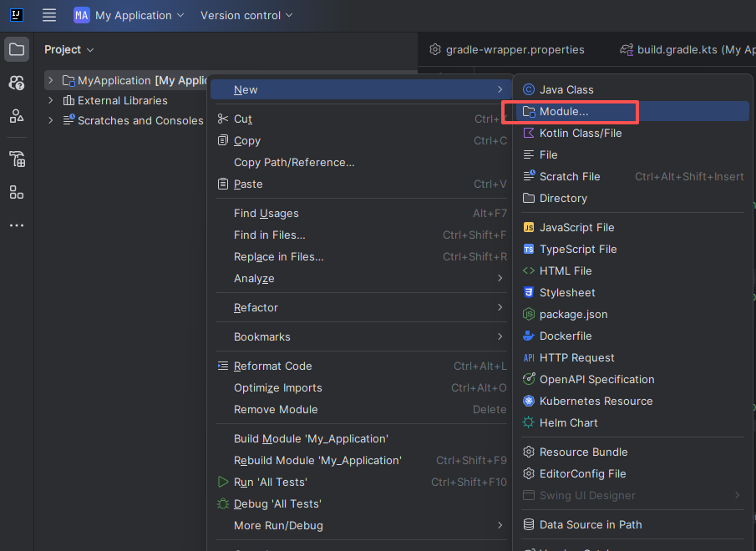Create a new Module

pos(632,111)
